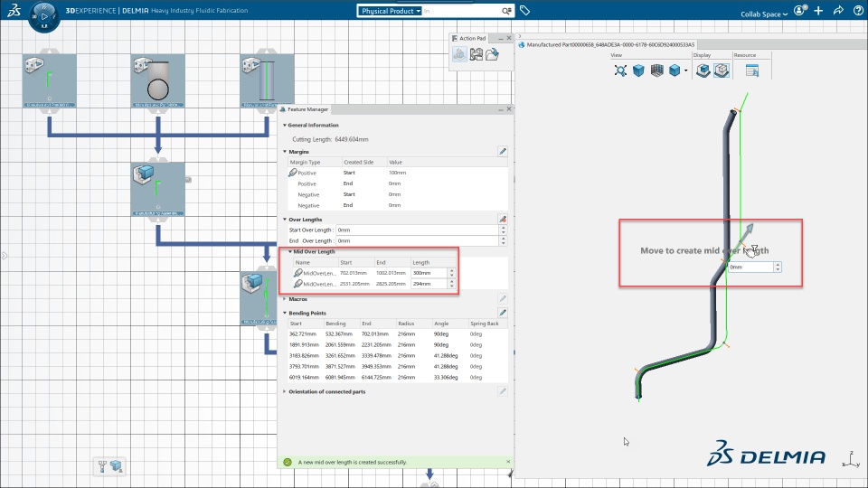Click stepper for 294mm length

[x=452, y=283]
